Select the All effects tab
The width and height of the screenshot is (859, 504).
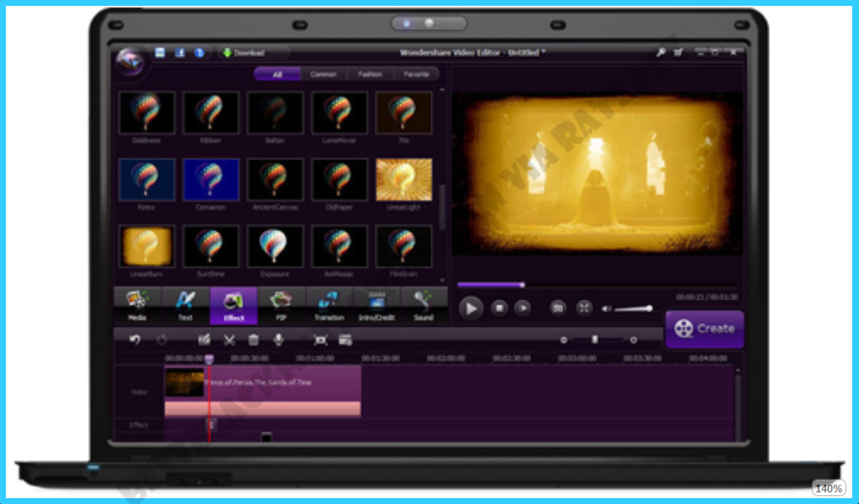coord(278,74)
